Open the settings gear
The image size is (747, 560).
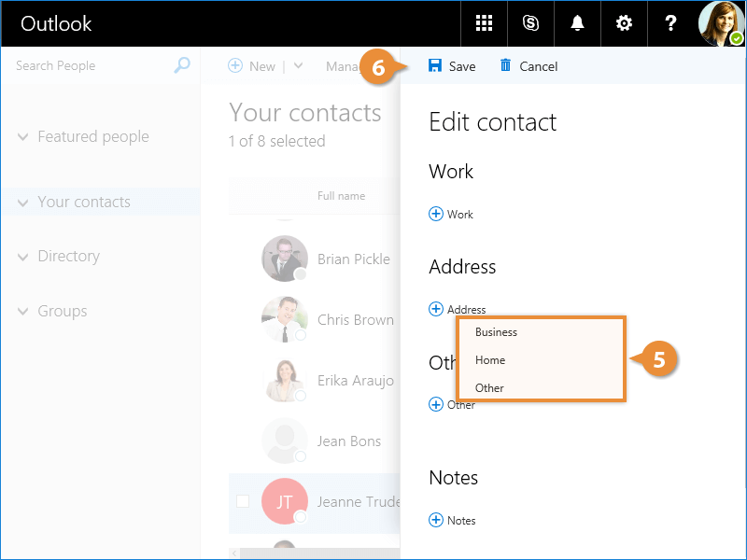pyautogui.click(x=624, y=23)
